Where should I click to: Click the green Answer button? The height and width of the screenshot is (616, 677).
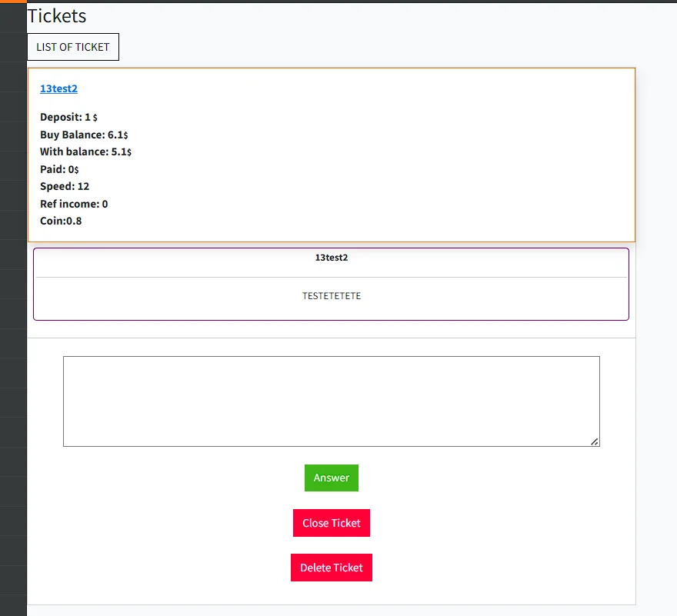(x=331, y=478)
